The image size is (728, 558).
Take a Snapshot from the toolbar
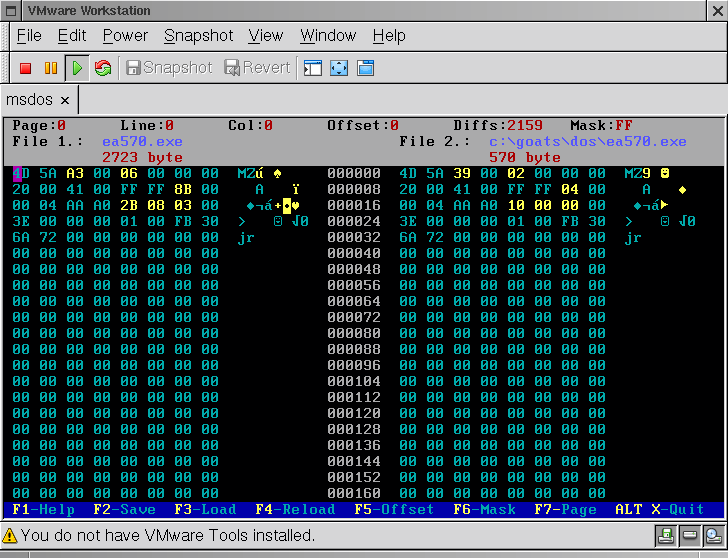point(169,68)
